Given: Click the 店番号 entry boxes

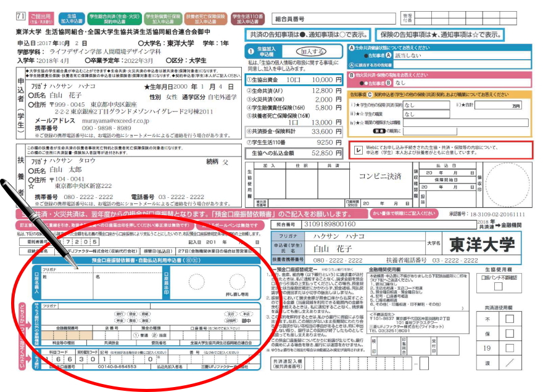Looking at the screenshot, I should [x=112, y=335].
